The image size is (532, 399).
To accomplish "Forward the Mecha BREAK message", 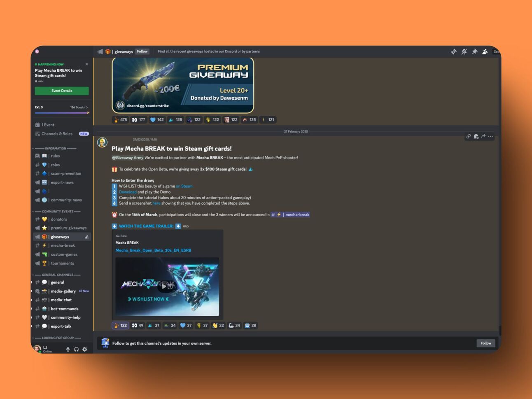I will point(483,136).
